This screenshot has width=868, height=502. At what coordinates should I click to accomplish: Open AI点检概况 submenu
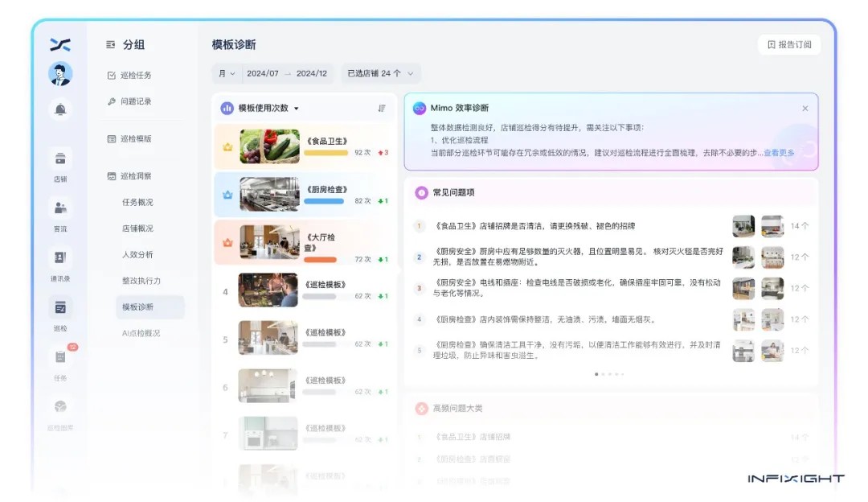click(141, 334)
